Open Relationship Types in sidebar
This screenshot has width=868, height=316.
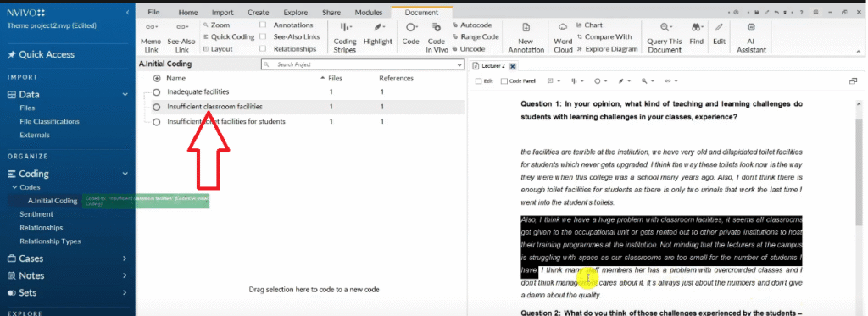pyautogui.click(x=50, y=241)
